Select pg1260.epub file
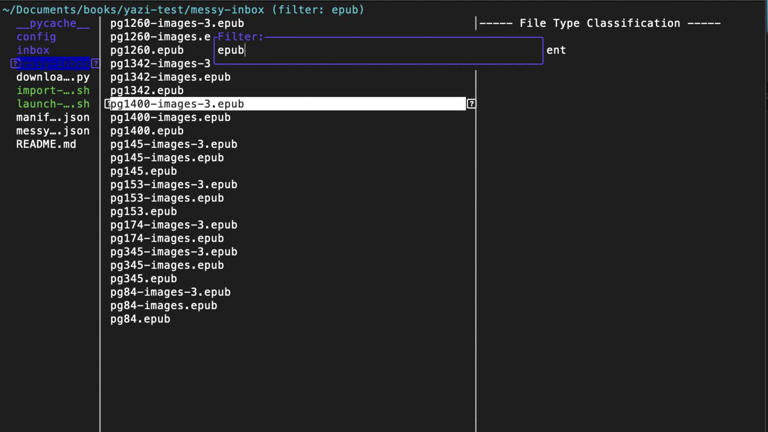 [x=146, y=50]
